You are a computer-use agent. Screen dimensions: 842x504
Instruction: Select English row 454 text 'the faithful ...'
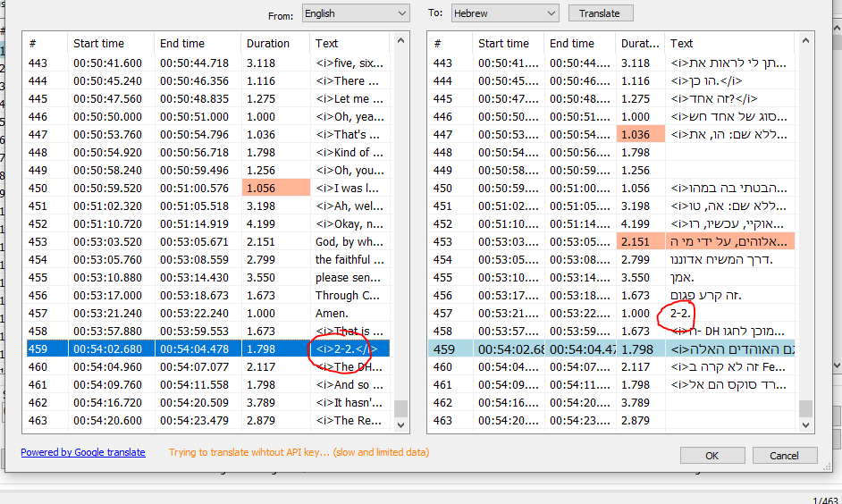pos(349,260)
